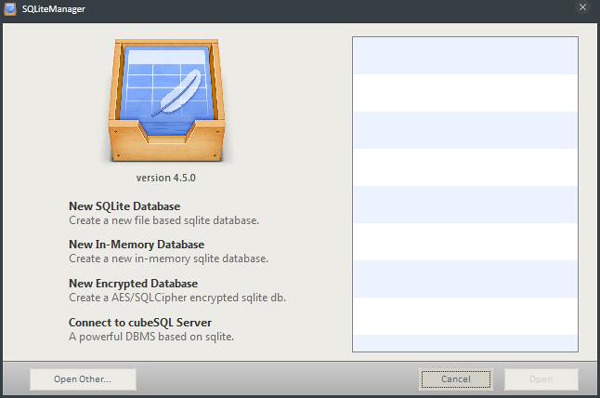
Task: Close the SQLiteManager dialog window
Action: coord(582,7)
